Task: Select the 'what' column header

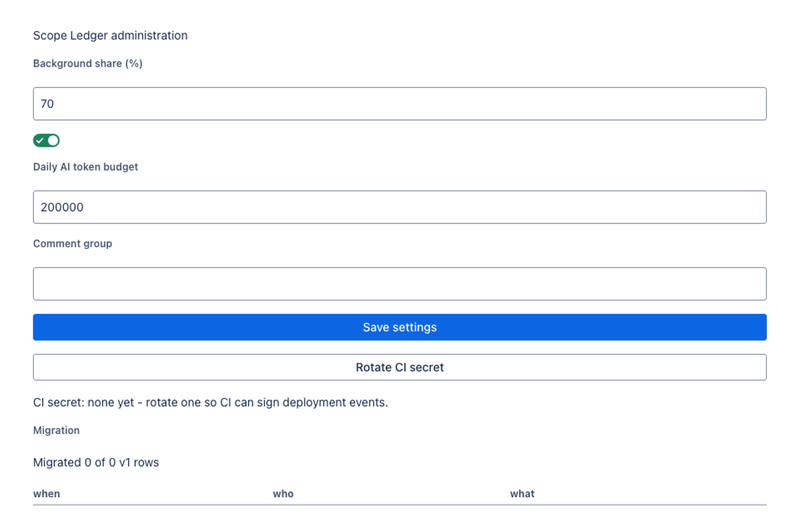Action: tap(522, 494)
